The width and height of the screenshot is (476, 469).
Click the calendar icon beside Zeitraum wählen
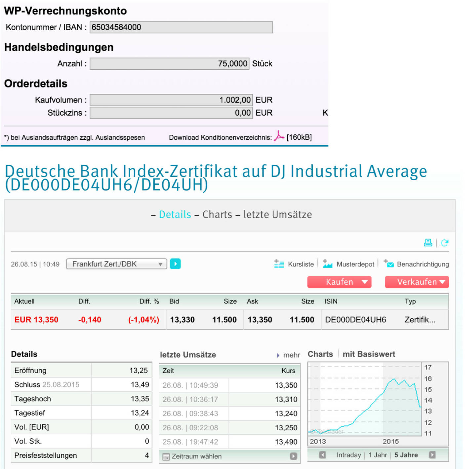coord(166,457)
